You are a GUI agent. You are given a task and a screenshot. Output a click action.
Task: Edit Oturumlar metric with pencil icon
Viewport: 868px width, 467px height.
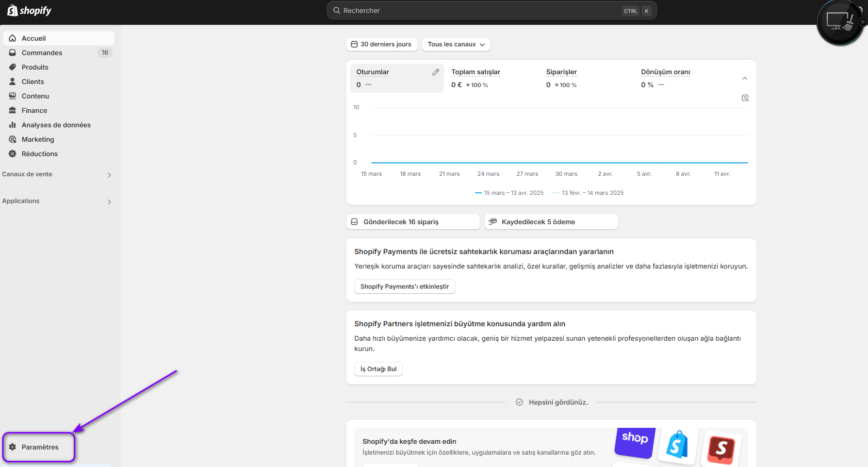[x=436, y=72]
